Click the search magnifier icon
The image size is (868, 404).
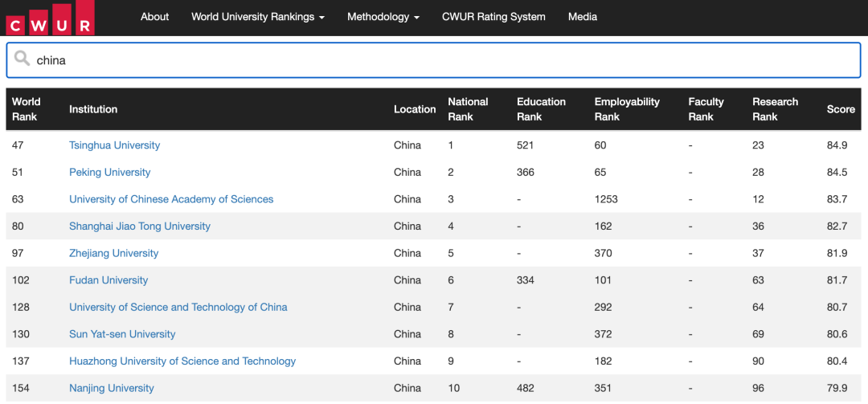pos(23,59)
